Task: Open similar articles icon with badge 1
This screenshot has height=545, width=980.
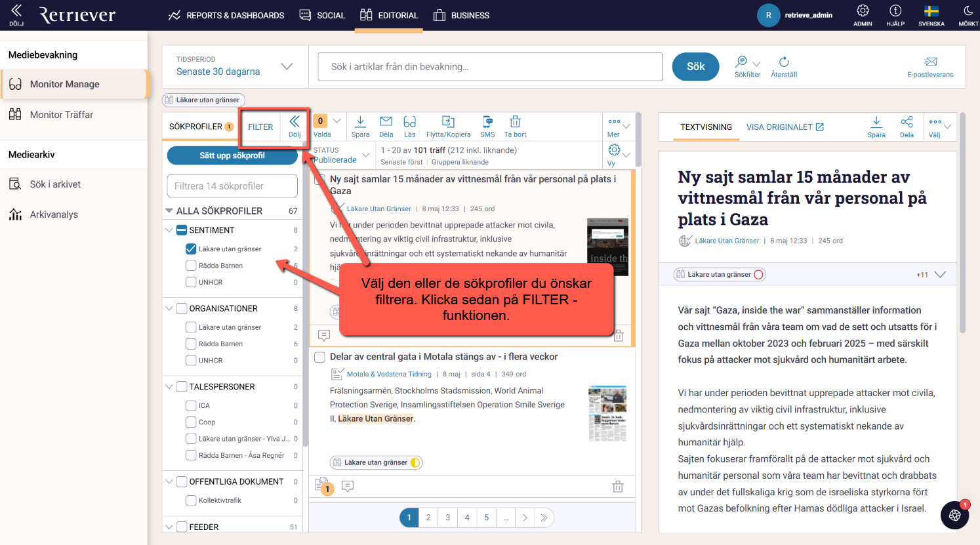Action: (x=323, y=486)
